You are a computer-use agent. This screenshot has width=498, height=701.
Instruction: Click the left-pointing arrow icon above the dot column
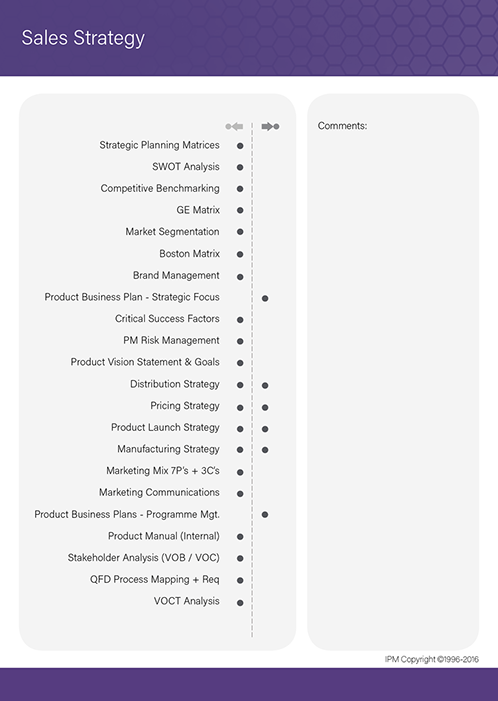(x=234, y=127)
